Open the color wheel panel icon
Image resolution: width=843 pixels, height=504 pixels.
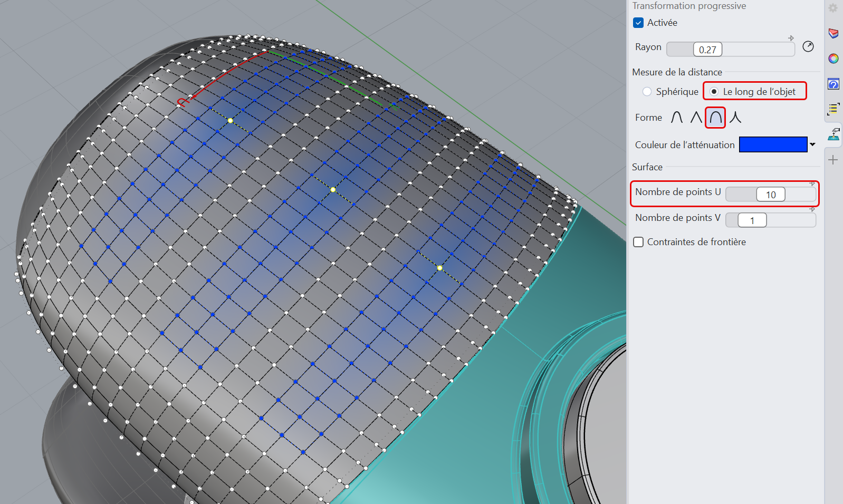pyautogui.click(x=834, y=59)
